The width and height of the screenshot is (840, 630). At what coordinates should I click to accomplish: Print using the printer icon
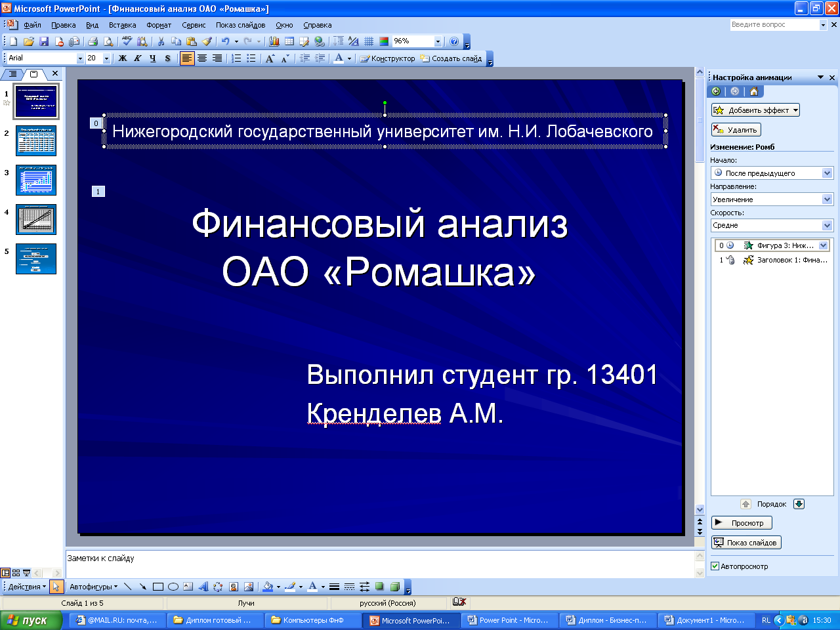[x=93, y=41]
